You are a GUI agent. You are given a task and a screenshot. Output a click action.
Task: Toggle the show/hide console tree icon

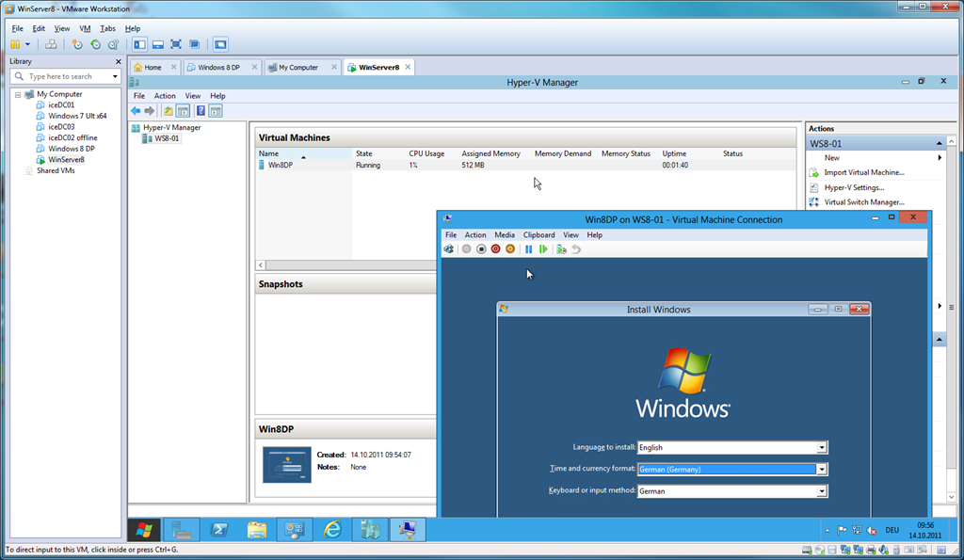[183, 111]
